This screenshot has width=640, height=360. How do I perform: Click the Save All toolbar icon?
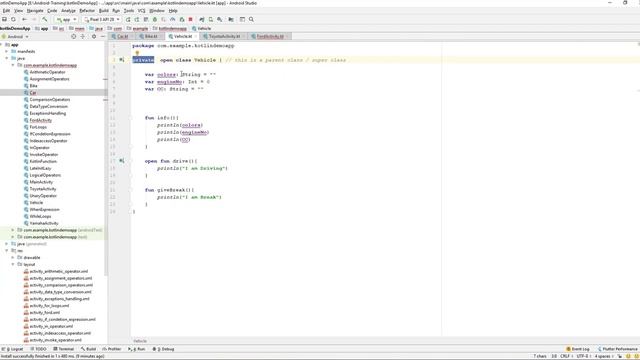pos(4,19)
